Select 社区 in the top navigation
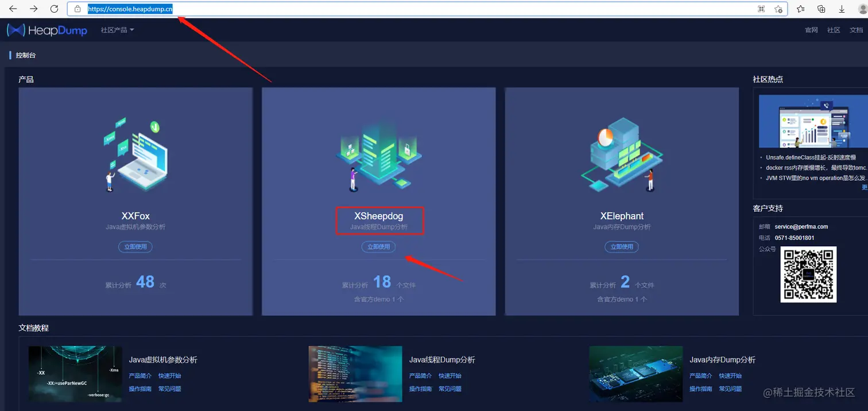 pyautogui.click(x=834, y=30)
